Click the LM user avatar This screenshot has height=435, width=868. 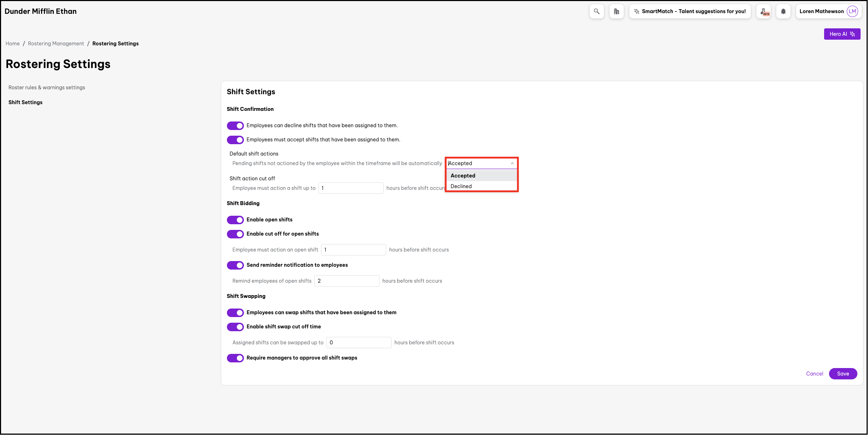852,11
